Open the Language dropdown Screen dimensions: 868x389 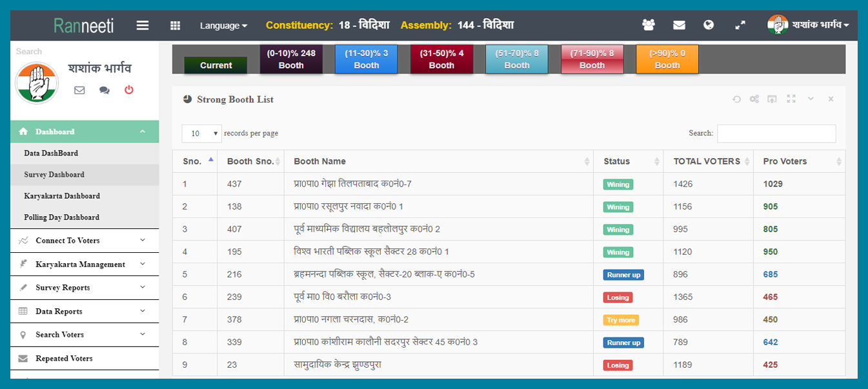(223, 26)
